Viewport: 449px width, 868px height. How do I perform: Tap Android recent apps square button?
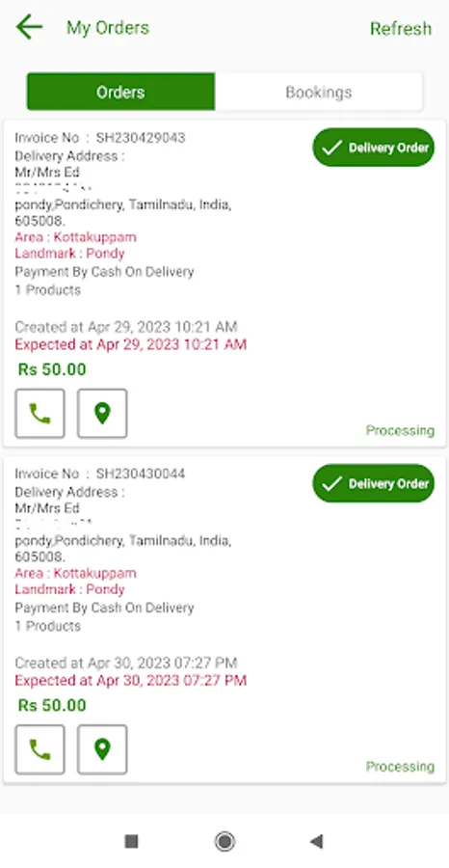coord(132,841)
